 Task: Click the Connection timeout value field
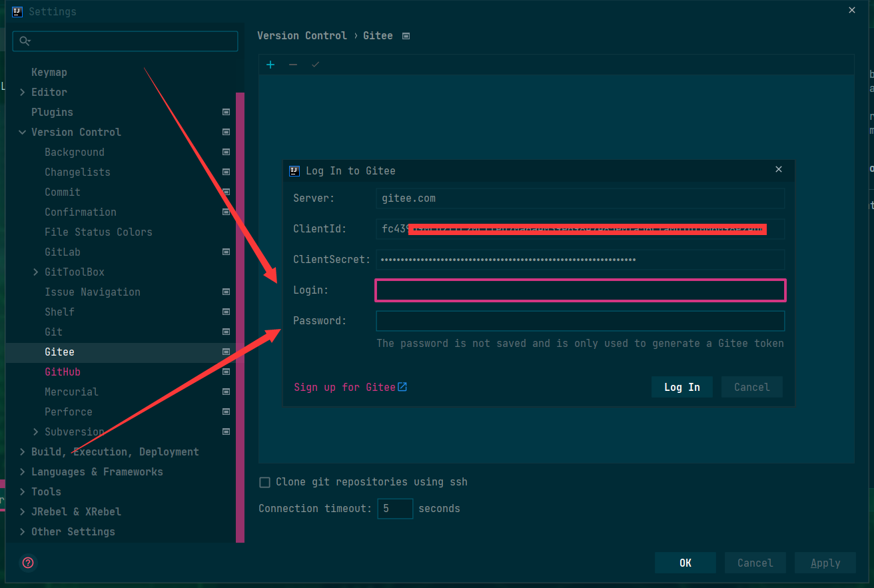point(396,509)
